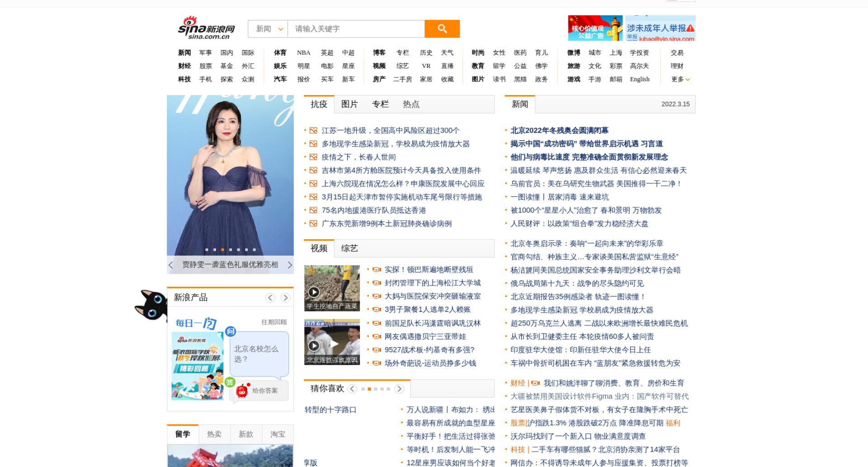Click next arrow in 新浪产品 panel
The image size is (868, 467).
coord(285,298)
